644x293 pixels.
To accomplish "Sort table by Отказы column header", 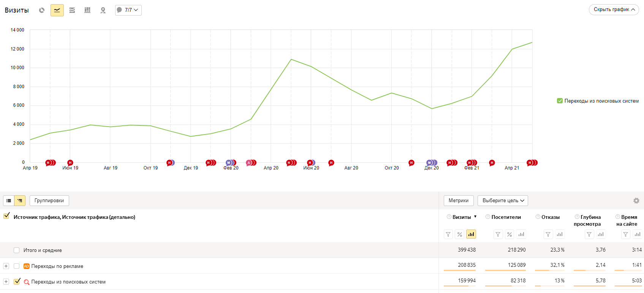I will coord(550,217).
